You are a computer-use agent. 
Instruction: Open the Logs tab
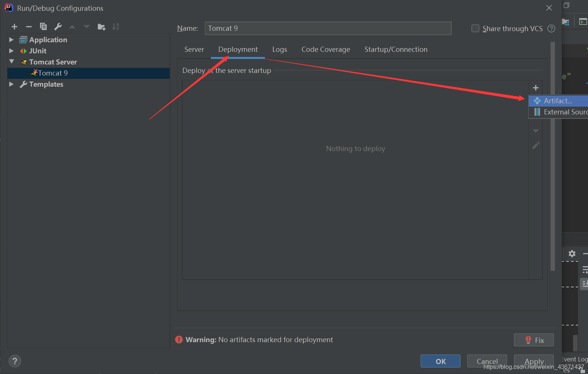280,49
